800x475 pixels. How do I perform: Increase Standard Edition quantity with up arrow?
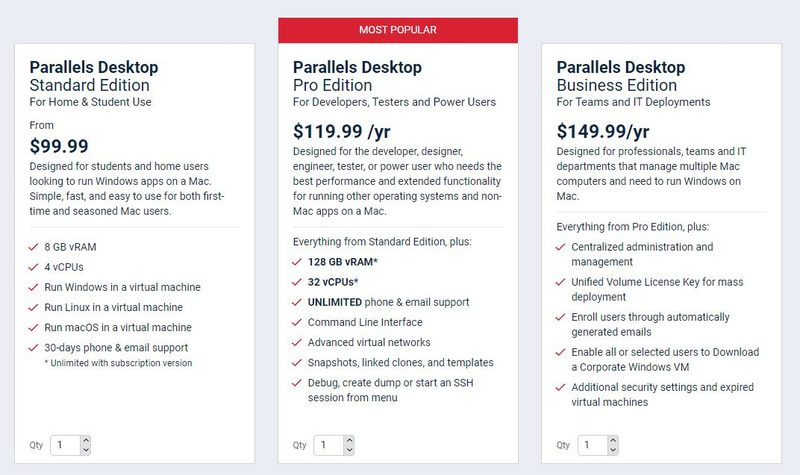[x=85, y=440]
